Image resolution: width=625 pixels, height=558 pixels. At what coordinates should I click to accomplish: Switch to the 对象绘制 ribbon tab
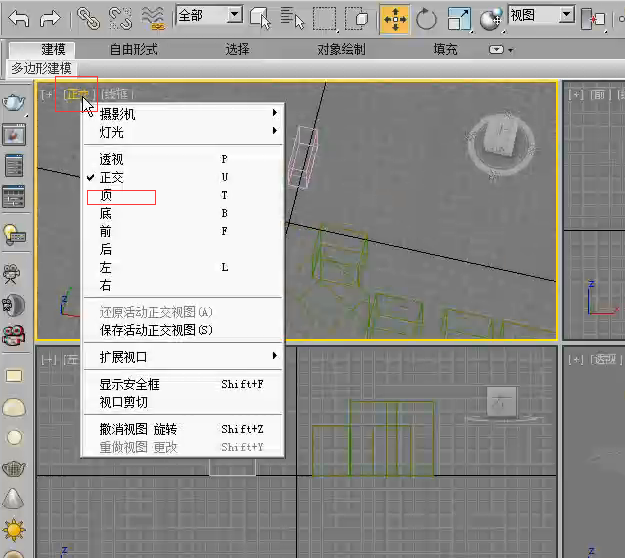(x=341, y=49)
